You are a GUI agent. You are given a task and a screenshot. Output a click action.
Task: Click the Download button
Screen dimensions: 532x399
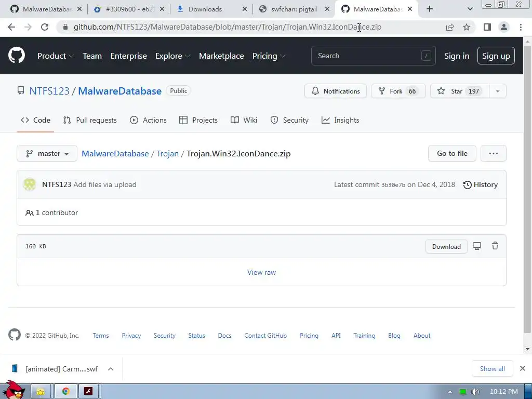(x=446, y=246)
